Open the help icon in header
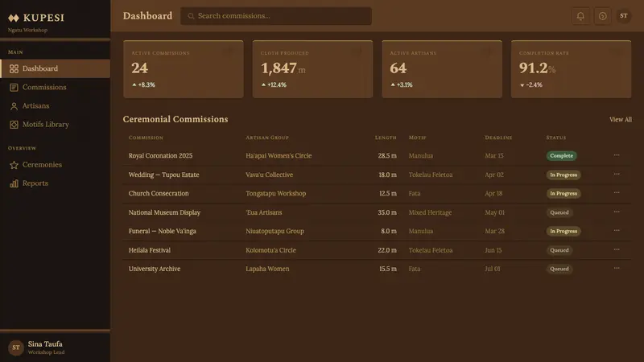 click(602, 16)
